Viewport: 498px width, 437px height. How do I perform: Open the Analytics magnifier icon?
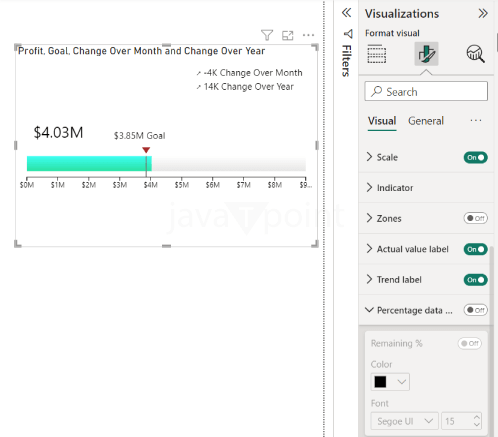click(x=475, y=54)
